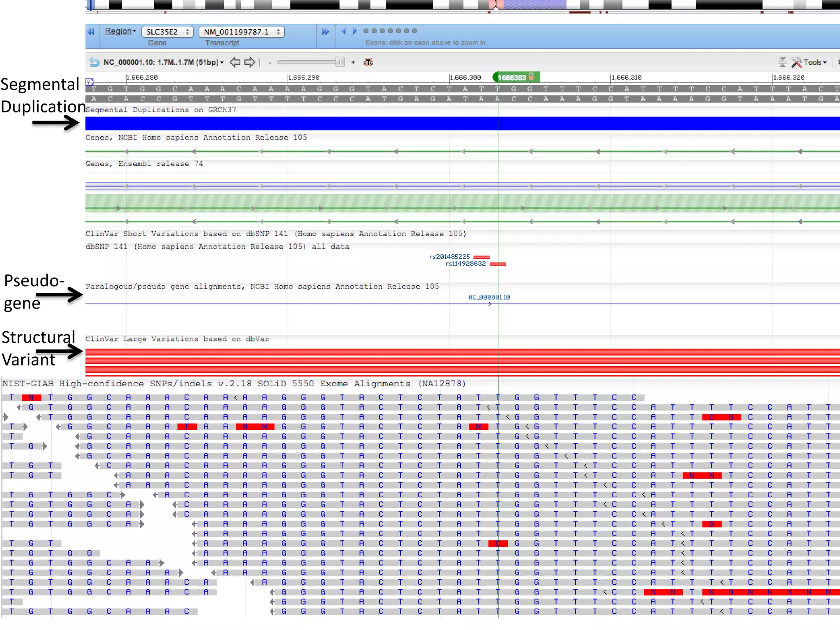This screenshot has width=840, height=630.
Task: Click the Paralogous/pseudo gene alignments track title
Action: tap(262, 286)
